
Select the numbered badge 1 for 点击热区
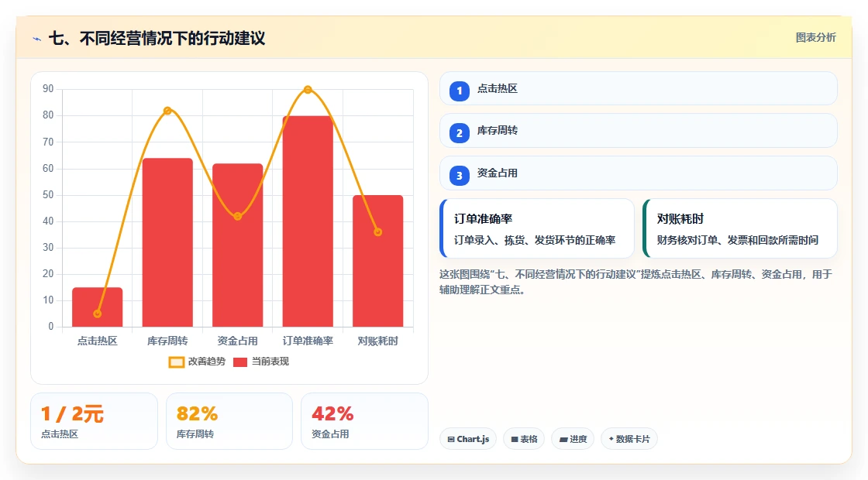(460, 91)
